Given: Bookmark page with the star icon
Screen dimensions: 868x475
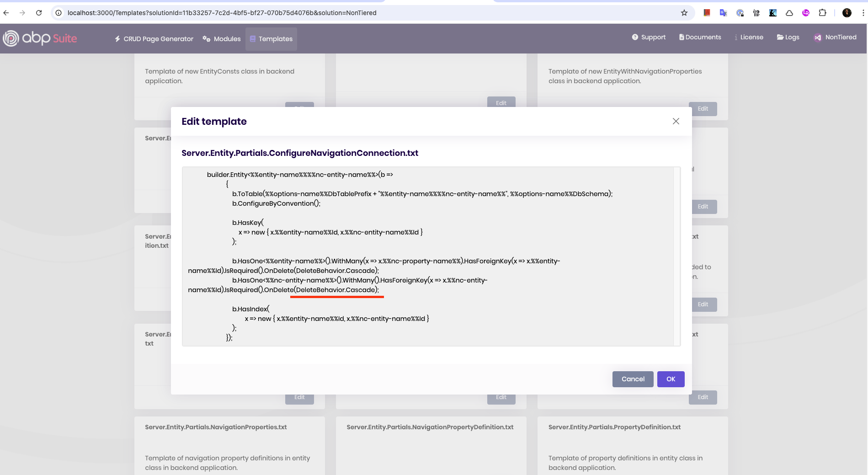Looking at the screenshot, I should coord(684,13).
